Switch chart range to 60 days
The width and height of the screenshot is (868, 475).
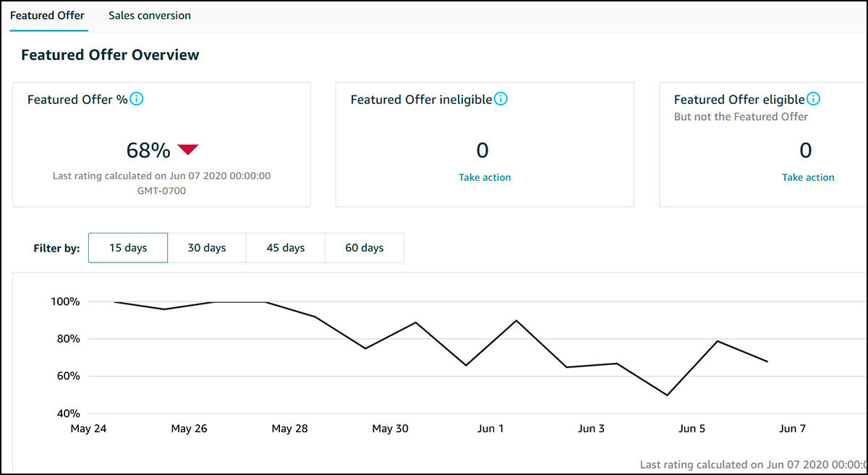(364, 248)
